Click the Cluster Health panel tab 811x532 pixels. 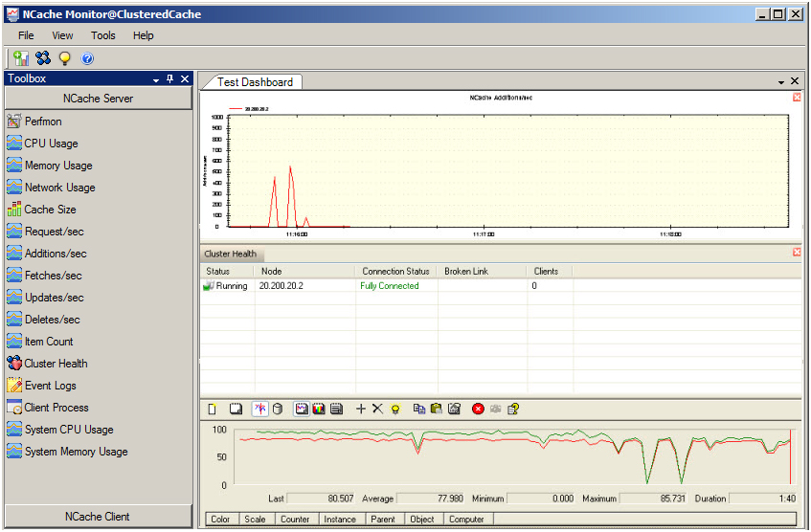230,254
